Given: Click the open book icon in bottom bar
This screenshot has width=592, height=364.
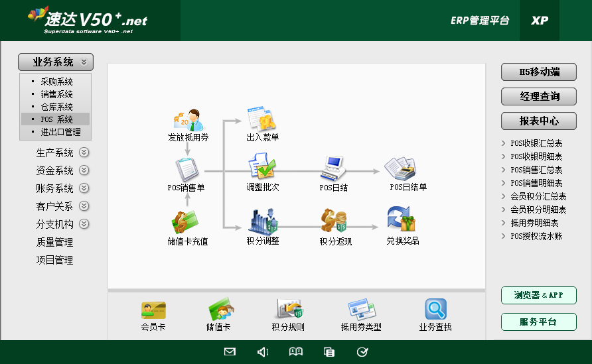Looking at the screenshot, I should pos(296,352).
